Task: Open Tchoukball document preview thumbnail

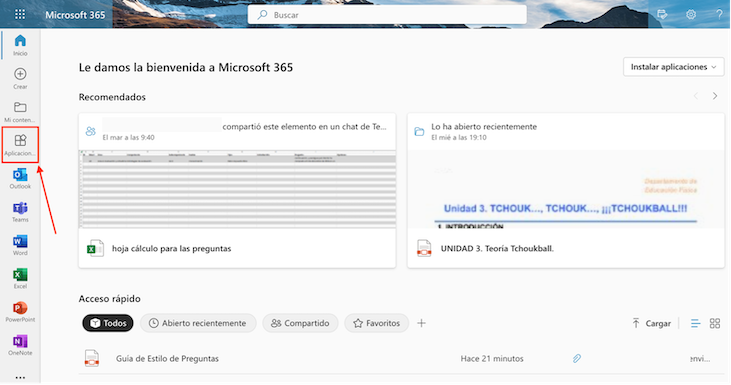Action: pyautogui.click(x=566, y=189)
